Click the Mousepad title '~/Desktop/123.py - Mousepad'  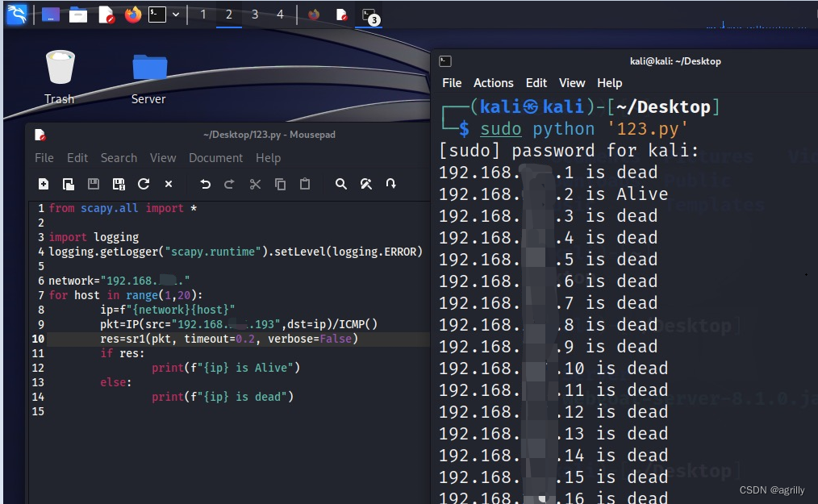click(x=269, y=135)
